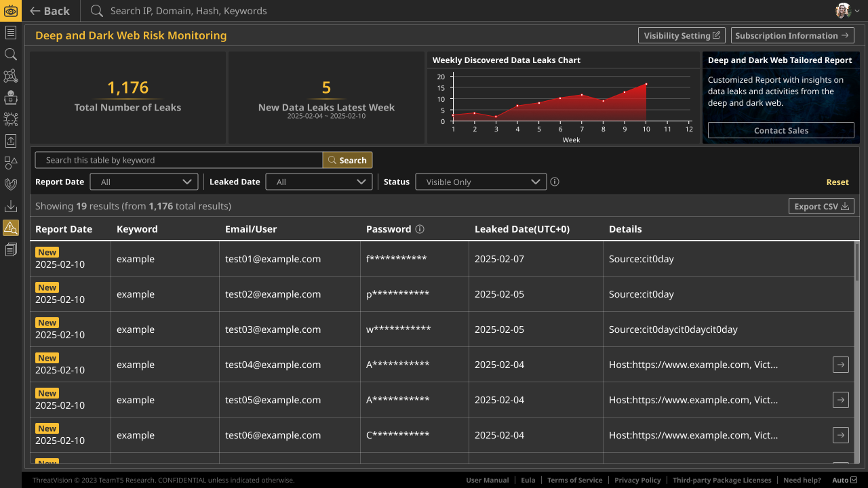The width and height of the screenshot is (868, 488).
Task: Click the Password column info icon
Action: click(420, 229)
